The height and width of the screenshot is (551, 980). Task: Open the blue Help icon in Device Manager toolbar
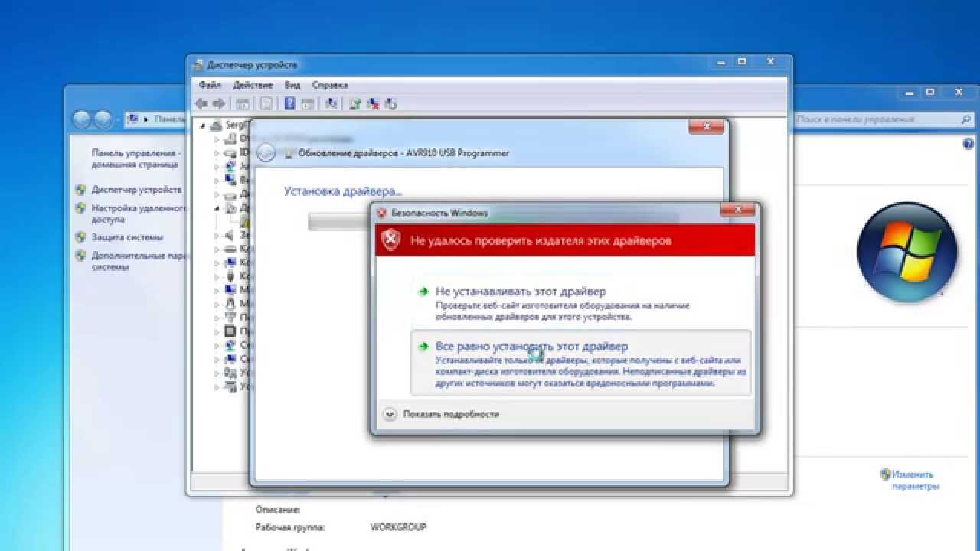[290, 103]
